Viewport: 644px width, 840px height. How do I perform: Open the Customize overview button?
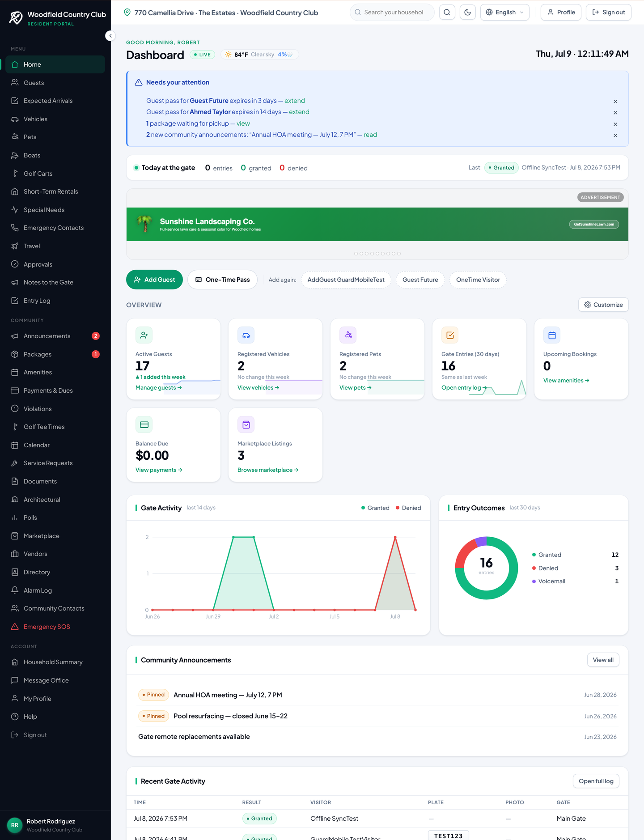click(603, 305)
